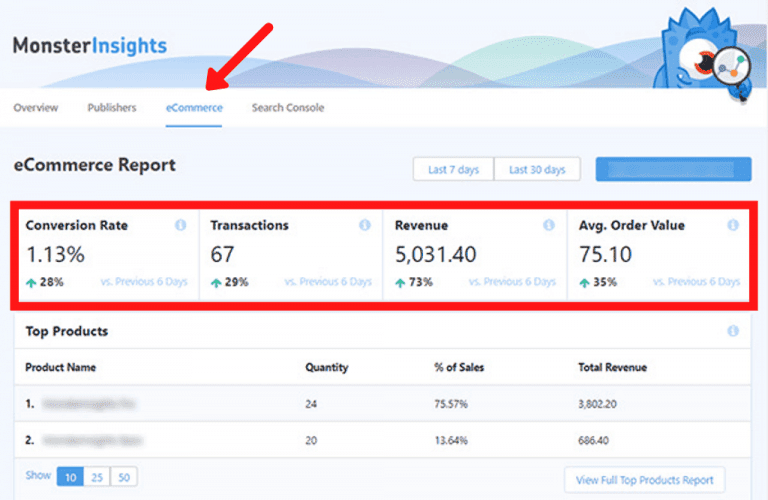Click the Top Products heading
Screen dimensions: 768x500
pyautogui.click(x=67, y=331)
